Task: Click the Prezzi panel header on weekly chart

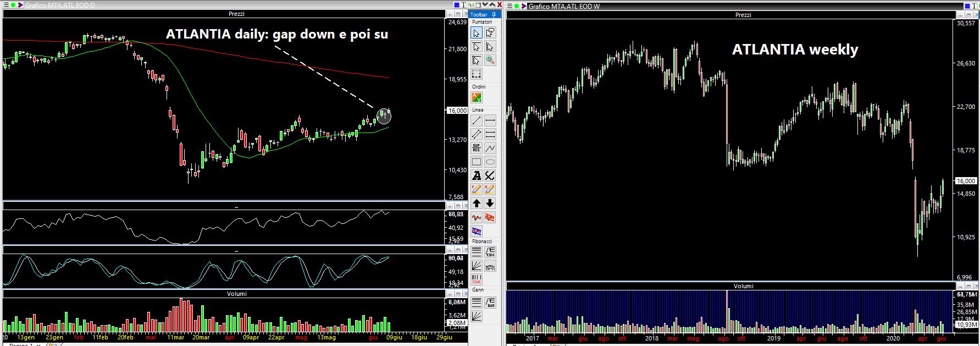Action: click(x=743, y=15)
